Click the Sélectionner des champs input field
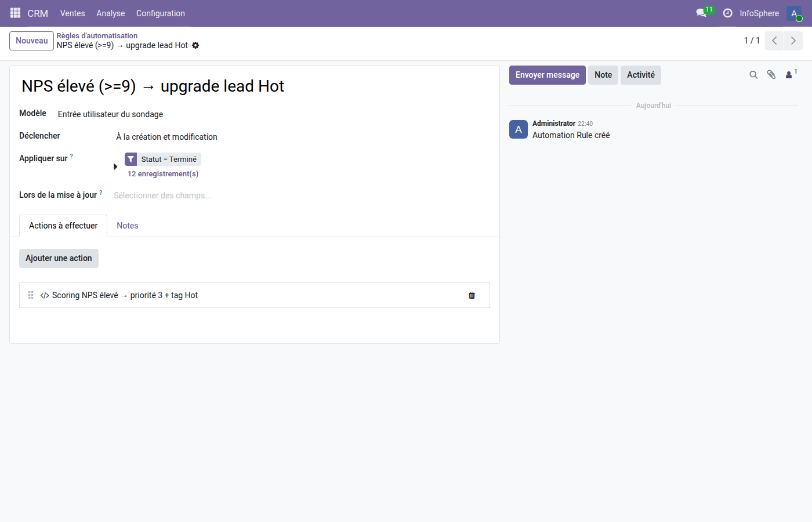 point(162,195)
